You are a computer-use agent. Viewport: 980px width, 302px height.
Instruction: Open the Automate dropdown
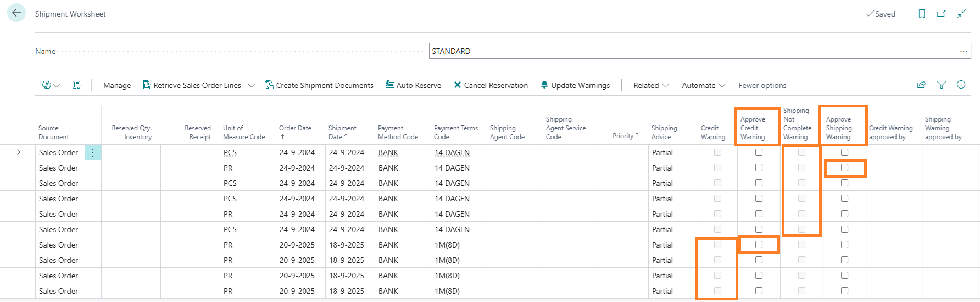(x=703, y=85)
